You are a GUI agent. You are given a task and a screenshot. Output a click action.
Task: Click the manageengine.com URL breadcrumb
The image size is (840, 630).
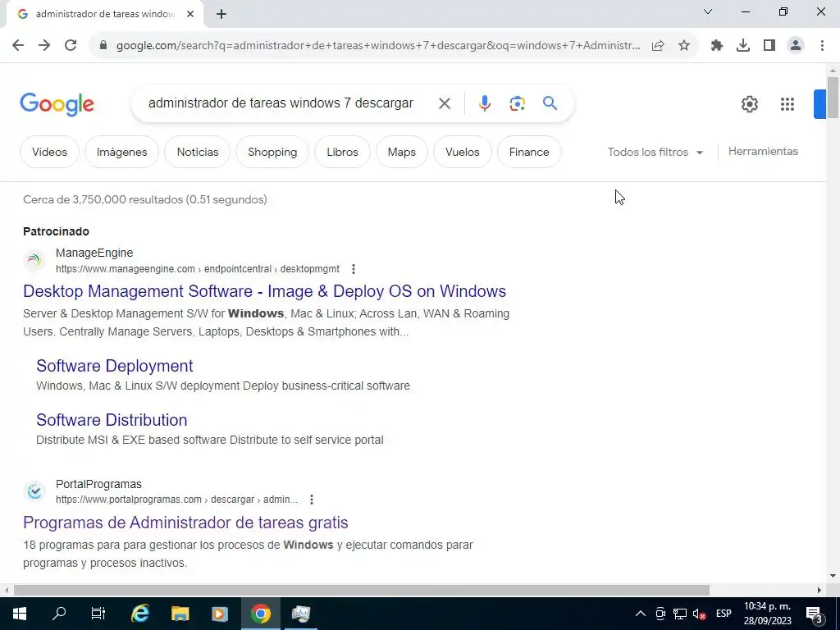point(198,269)
